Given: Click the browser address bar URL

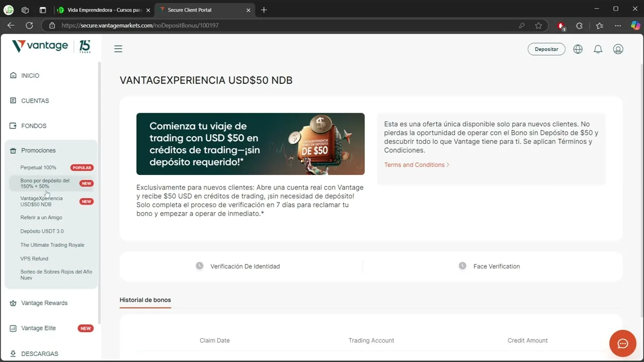Looking at the screenshot, I should [x=140, y=25].
